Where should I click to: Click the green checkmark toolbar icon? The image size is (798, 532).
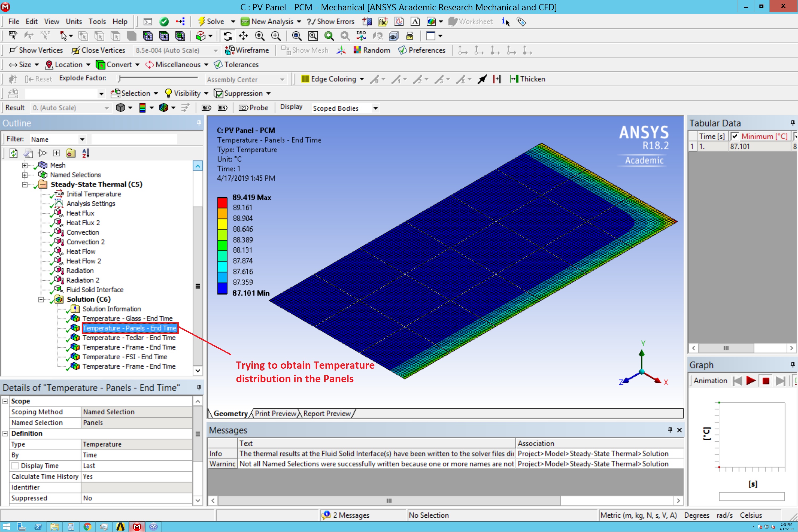164,22
